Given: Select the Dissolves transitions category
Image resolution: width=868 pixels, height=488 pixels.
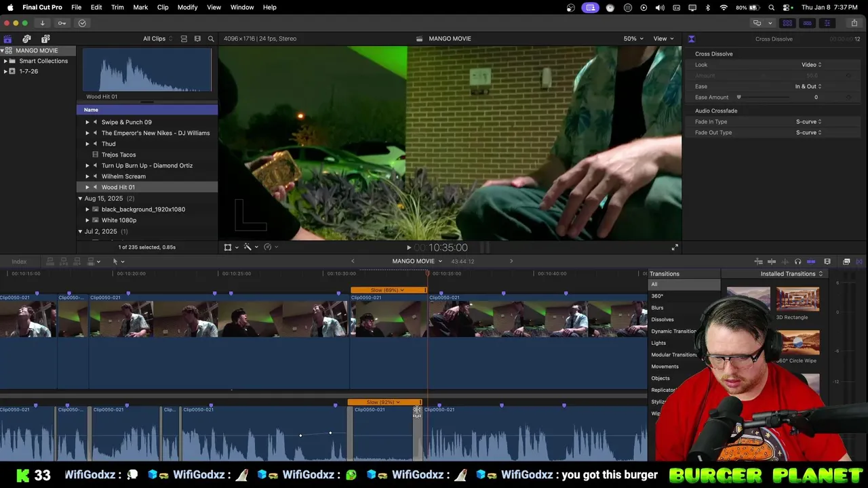Looking at the screenshot, I should [663, 319].
